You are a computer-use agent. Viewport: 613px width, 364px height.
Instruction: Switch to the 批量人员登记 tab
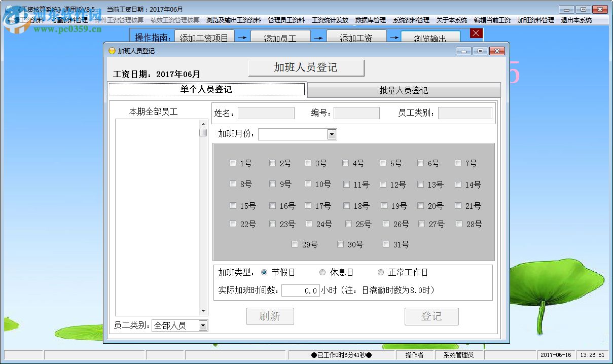[x=403, y=90]
